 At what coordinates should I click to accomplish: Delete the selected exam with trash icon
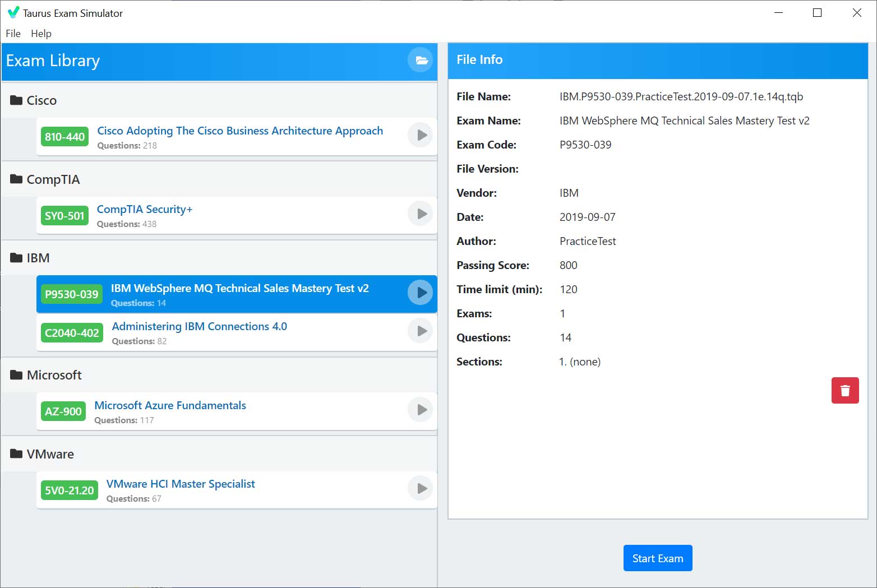pyautogui.click(x=845, y=390)
